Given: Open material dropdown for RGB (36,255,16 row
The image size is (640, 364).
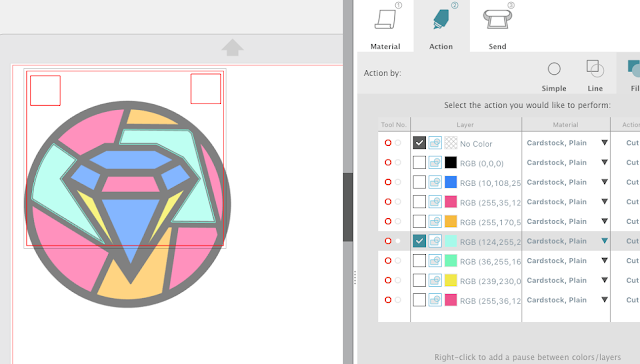Looking at the screenshot, I should click(604, 260).
